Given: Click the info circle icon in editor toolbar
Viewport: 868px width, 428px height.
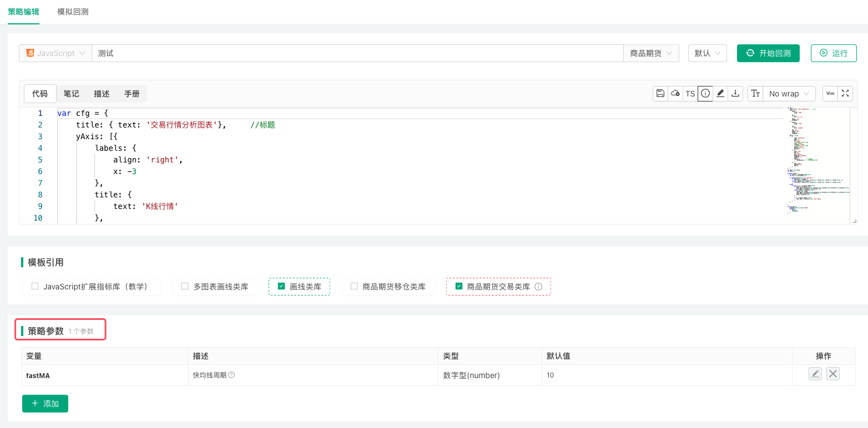Looking at the screenshot, I should 705,94.
